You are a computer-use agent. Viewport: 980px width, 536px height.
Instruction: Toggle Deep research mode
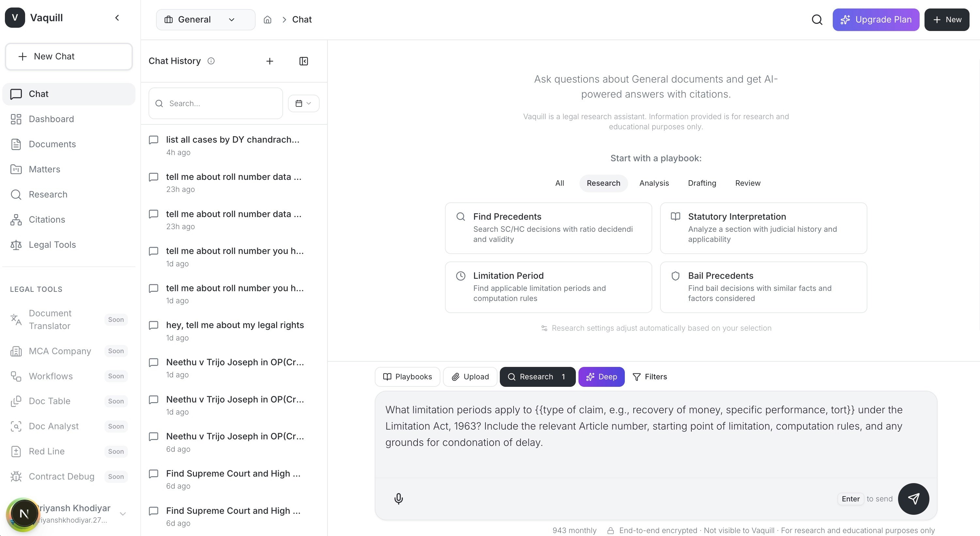(x=601, y=377)
